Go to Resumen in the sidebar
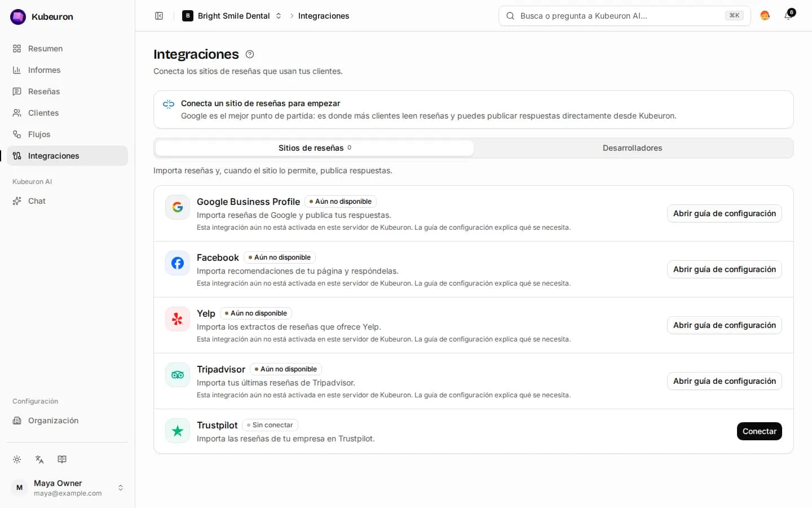 coord(68,49)
